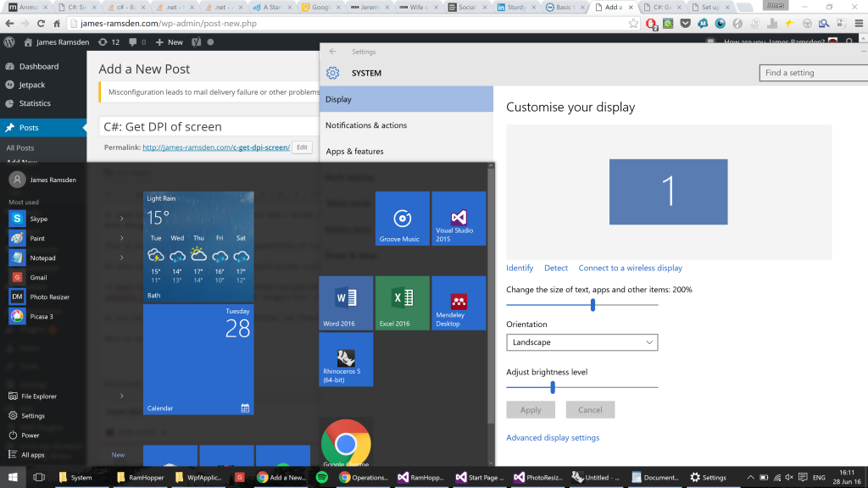Open Advanced display settings
The height and width of the screenshot is (488, 868).
pyautogui.click(x=553, y=438)
